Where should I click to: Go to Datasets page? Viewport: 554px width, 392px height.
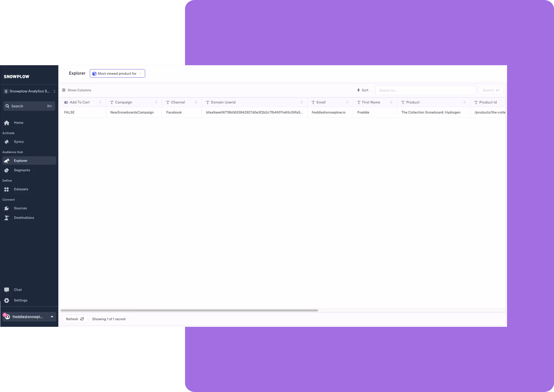[29, 189]
